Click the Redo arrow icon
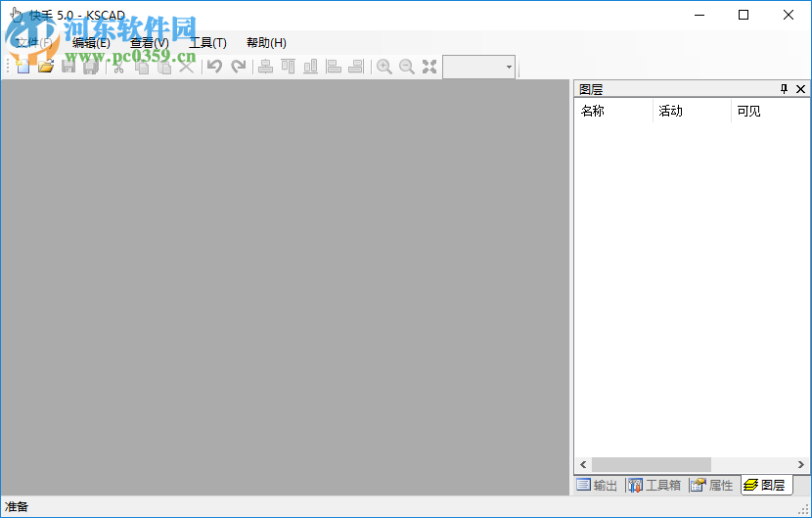This screenshot has height=518, width=812. coord(238,67)
